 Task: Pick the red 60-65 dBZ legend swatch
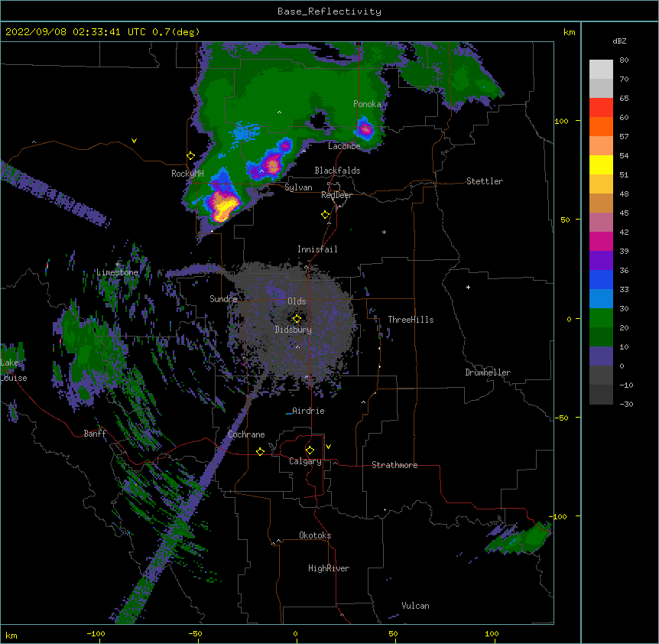(601, 108)
